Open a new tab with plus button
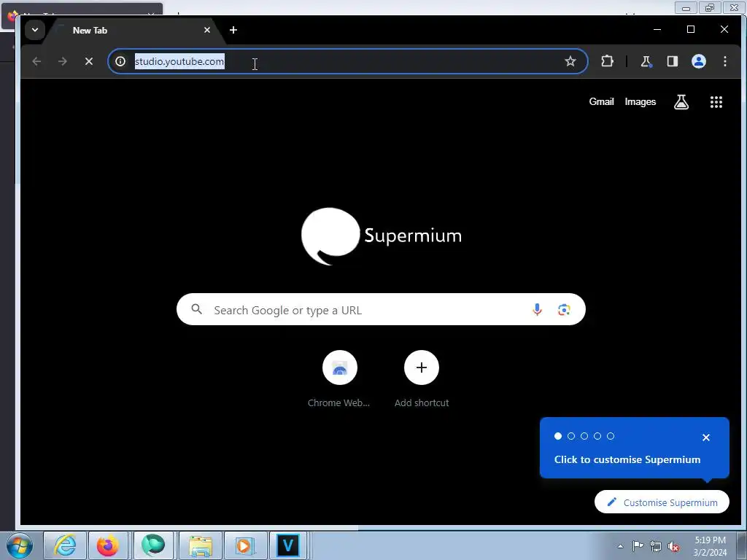This screenshot has height=560, width=747. [x=233, y=30]
